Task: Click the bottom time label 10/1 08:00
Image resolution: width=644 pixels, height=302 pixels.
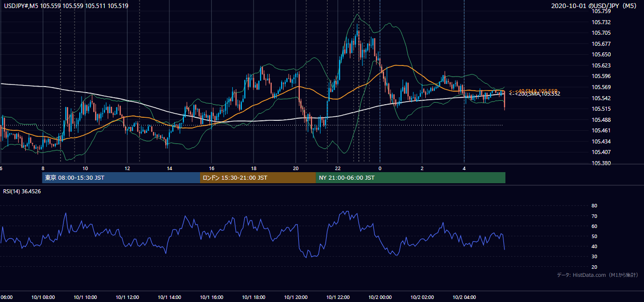Action: click(42, 297)
